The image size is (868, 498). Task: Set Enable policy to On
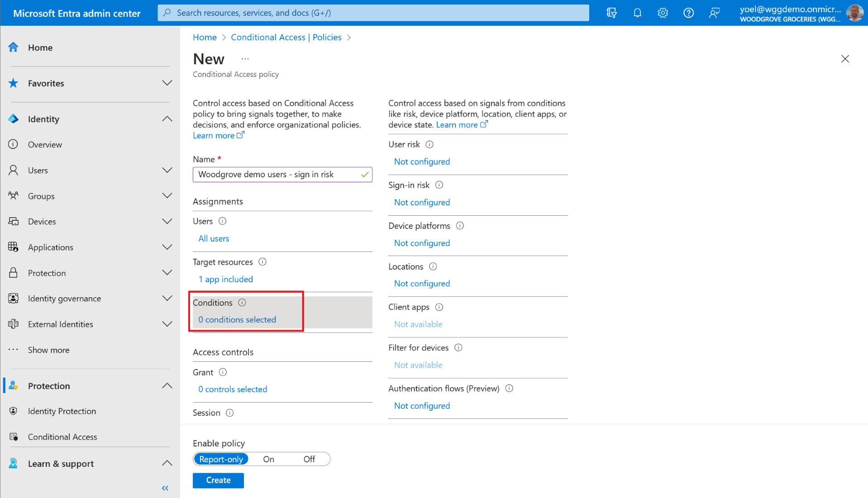(268, 459)
